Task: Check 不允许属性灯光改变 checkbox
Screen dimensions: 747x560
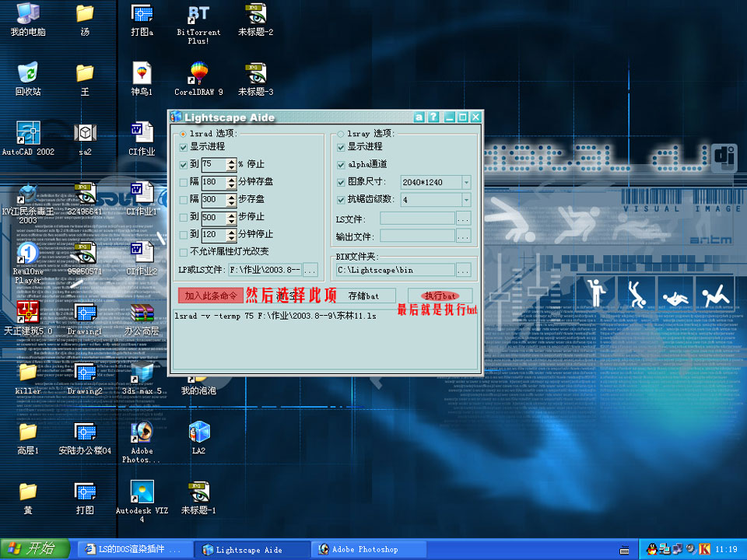Action: point(184,251)
